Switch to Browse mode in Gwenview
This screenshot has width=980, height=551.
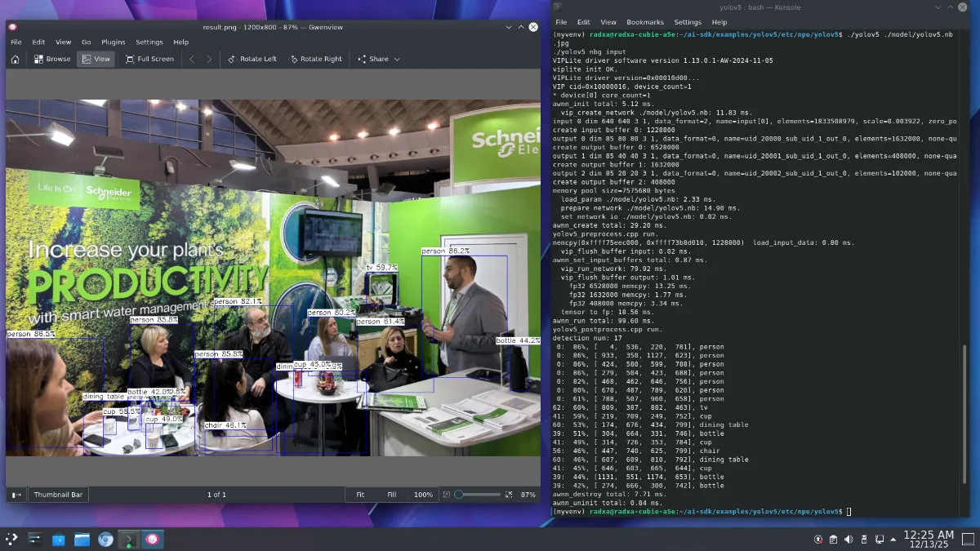(x=51, y=59)
